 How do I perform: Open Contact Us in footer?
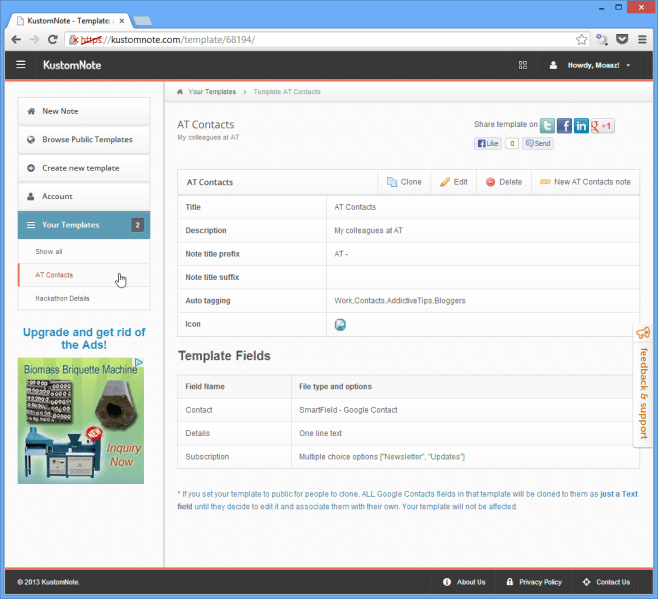coord(606,582)
